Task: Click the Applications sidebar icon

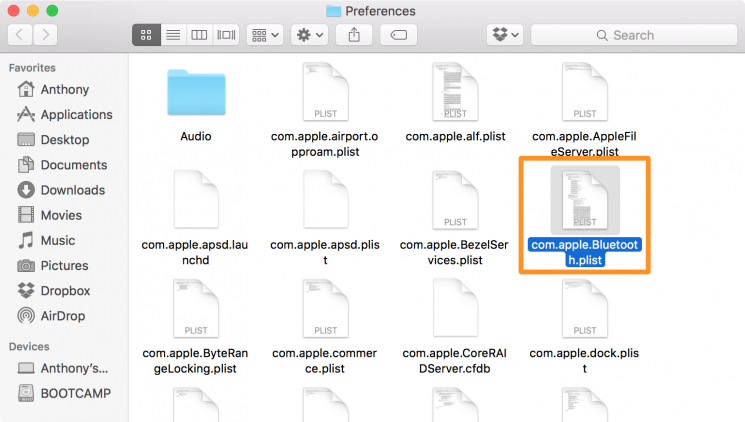Action: pyautogui.click(x=26, y=114)
